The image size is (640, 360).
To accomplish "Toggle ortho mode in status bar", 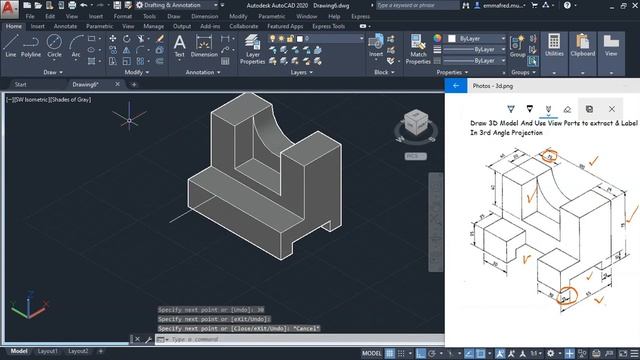I will 420,353.
